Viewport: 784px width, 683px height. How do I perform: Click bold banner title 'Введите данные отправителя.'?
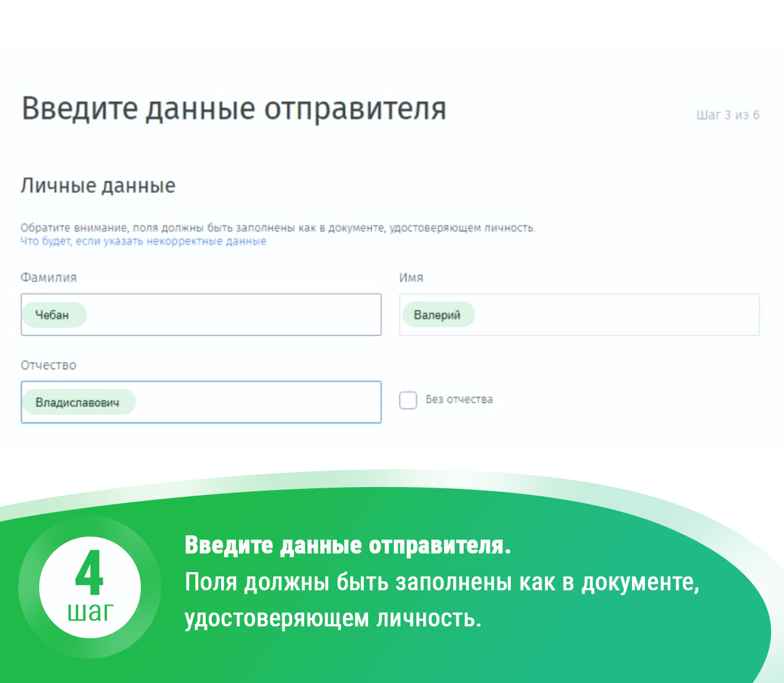[x=347, y=545]
